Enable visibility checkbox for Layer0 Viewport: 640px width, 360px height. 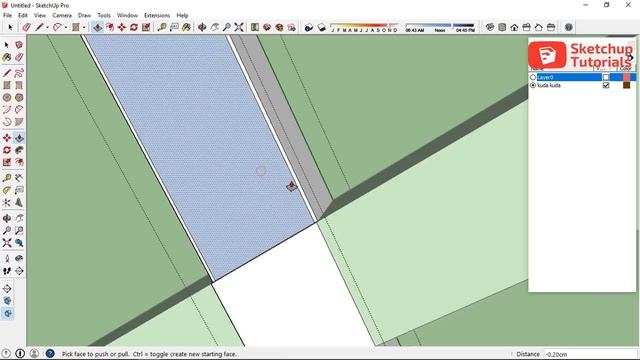point(606,77)
